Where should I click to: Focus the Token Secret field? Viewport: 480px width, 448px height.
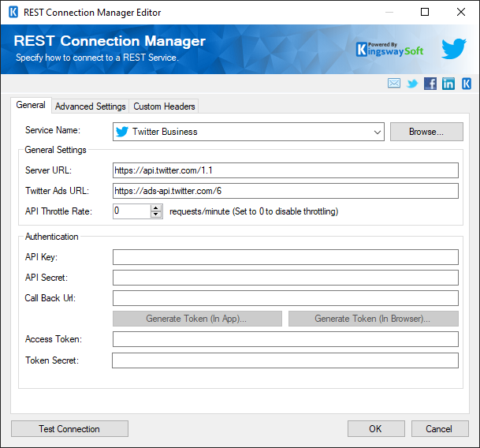tap(285, 360)
